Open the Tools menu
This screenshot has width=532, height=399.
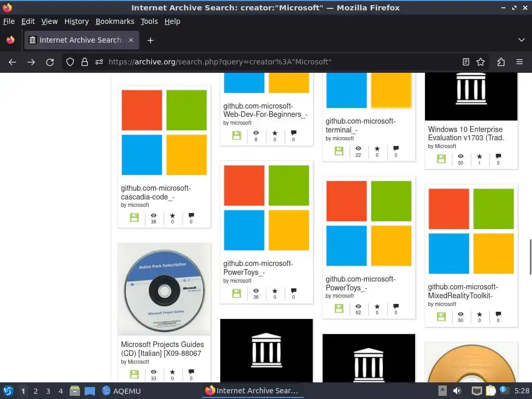click(x=149, y=21)
